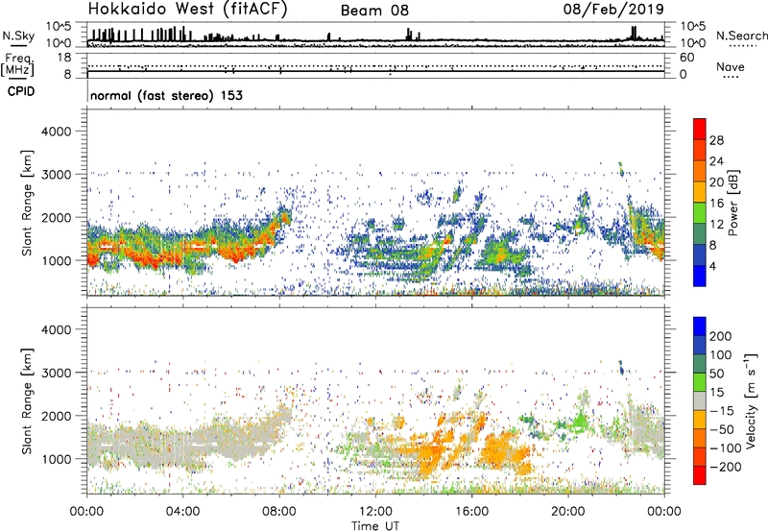Click the 'Time UT' axis title
Viewport: 768px width, 532px height.
point(375,526)
